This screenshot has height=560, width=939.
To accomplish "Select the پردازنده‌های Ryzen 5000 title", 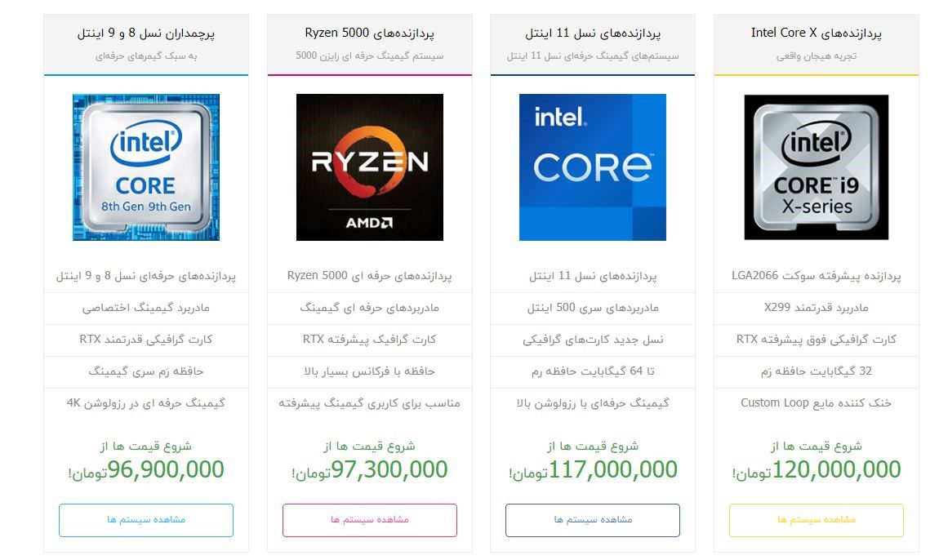I will [x=369, y=33].
